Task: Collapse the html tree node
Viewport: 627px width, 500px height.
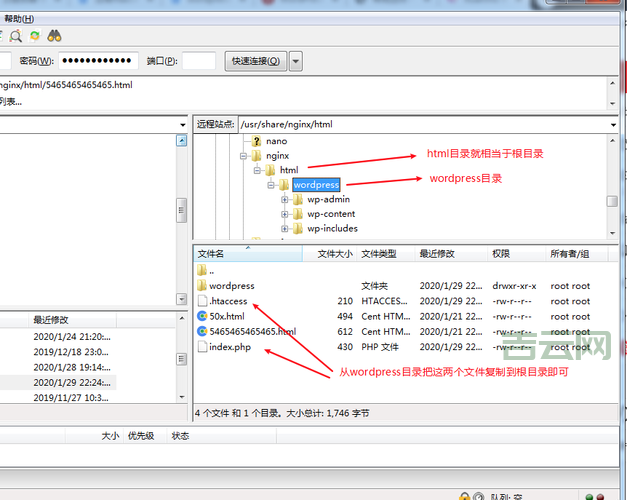Action: [x=258, y=171]
